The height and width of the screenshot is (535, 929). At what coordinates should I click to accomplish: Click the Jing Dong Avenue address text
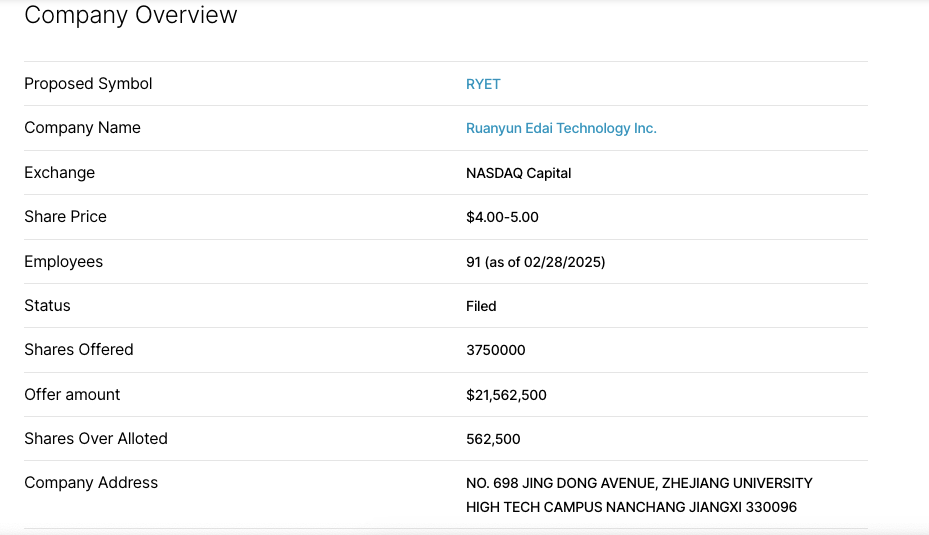pos(639,495)
